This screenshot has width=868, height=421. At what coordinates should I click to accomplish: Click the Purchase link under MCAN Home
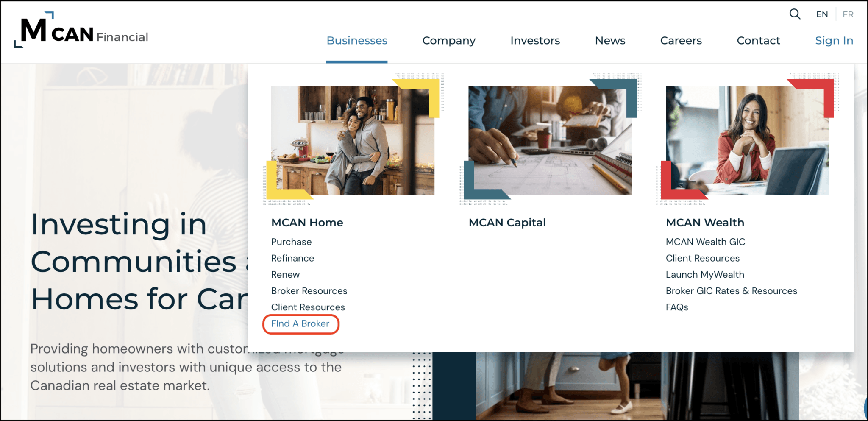(291, 242)
